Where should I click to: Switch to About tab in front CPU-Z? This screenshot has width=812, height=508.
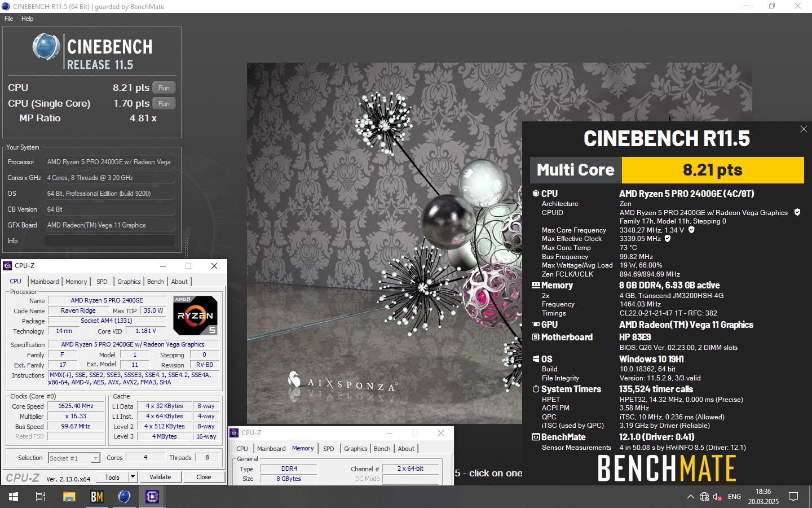coord(179,282)
